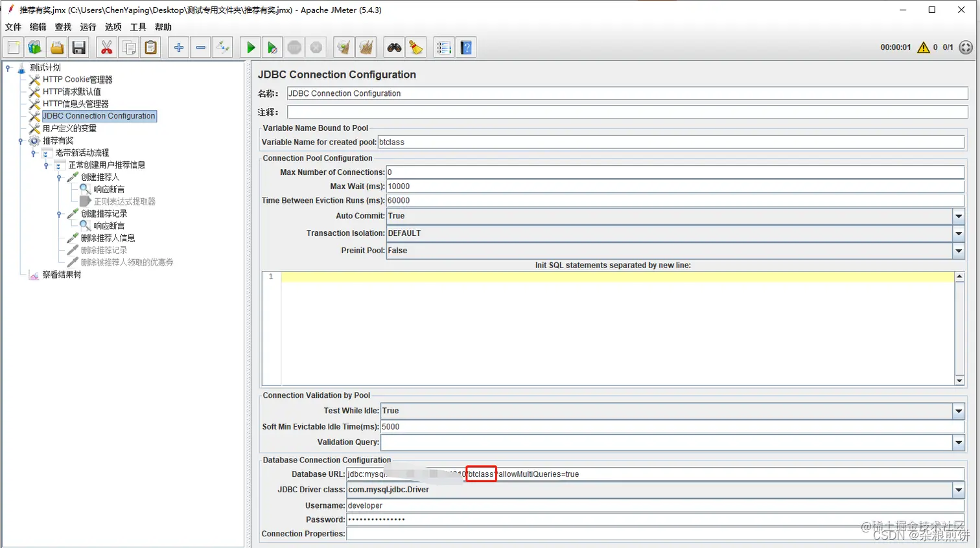The width and height of the screenshot is (980, 548).
Task: Open the 帮助 menu
Action: point(163,27)
